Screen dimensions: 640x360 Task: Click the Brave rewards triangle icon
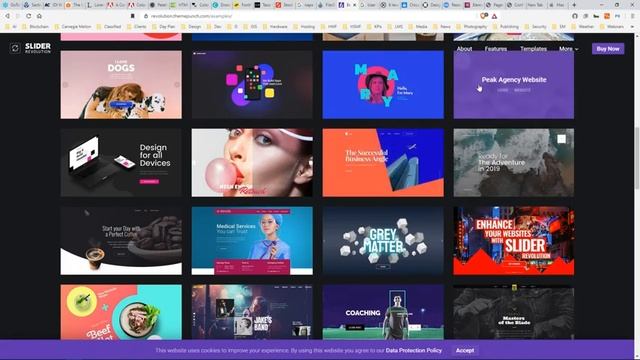(x=494, y=16)
